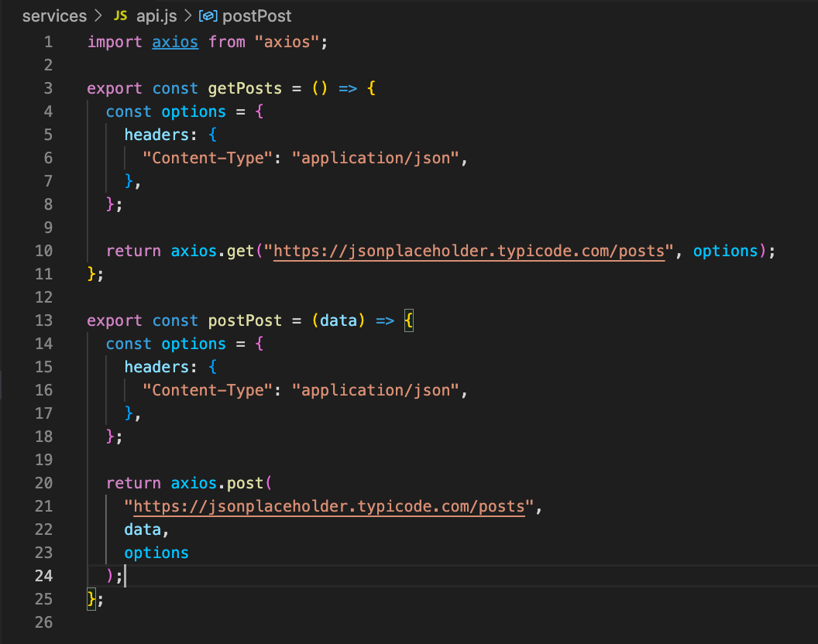Click the postPost function name on line 13
Viewport: 818px width, 644px height.
coord(244,320)
